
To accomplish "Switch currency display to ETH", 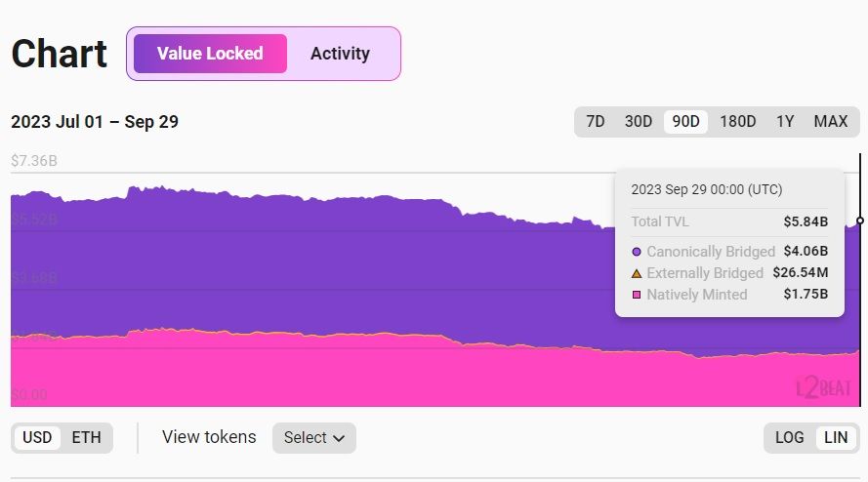I will (x=86, y=437).
